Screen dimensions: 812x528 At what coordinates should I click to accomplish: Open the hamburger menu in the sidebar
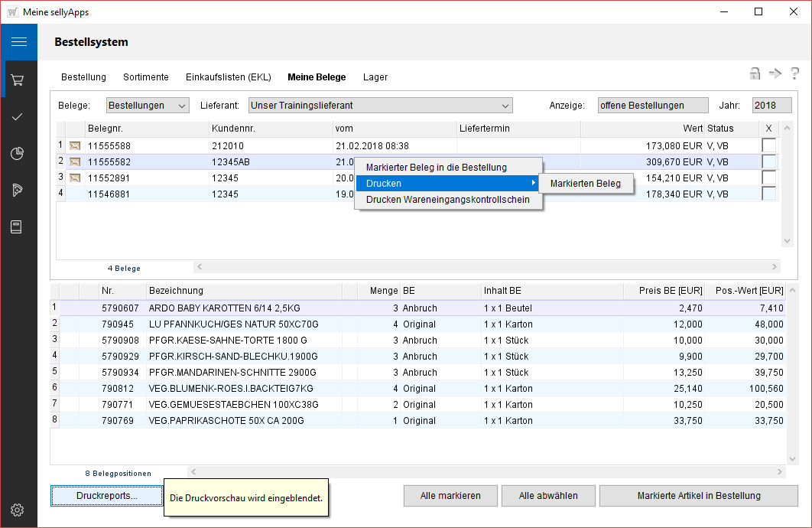[x=18, y=42]
